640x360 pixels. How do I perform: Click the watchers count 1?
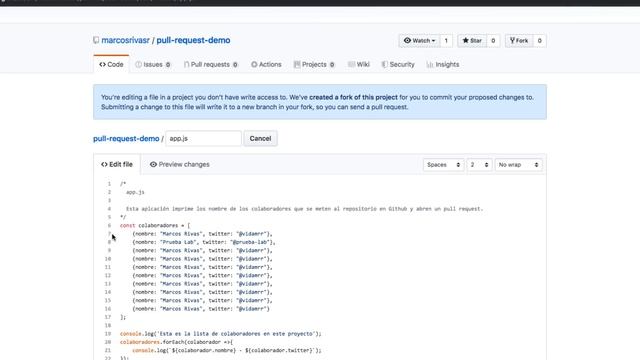(446, 40)
